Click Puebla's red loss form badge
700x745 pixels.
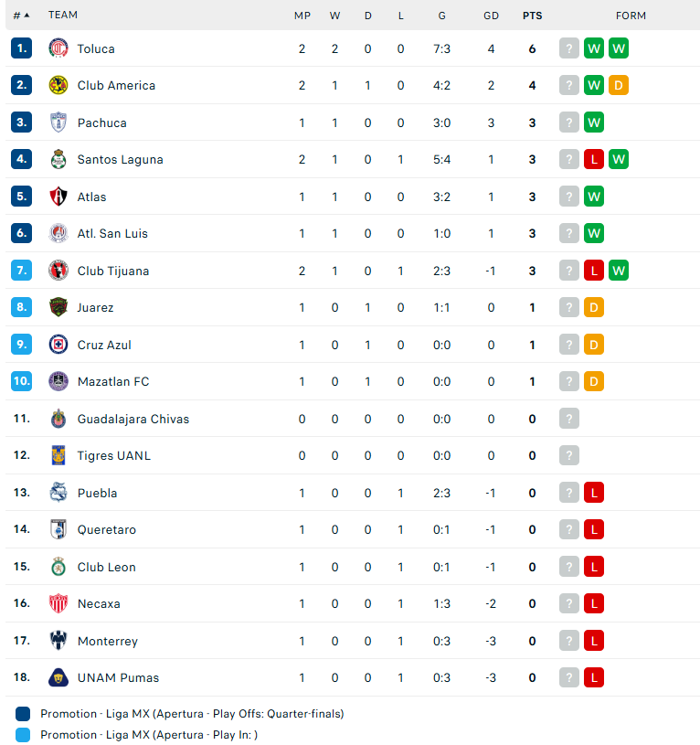coord(594,493)
